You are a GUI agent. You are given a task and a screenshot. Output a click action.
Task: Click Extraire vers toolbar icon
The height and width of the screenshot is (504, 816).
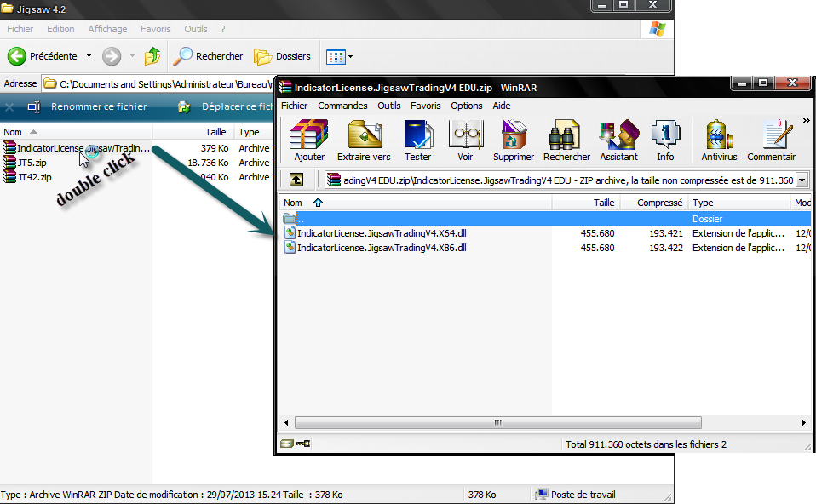coord(364,140)
